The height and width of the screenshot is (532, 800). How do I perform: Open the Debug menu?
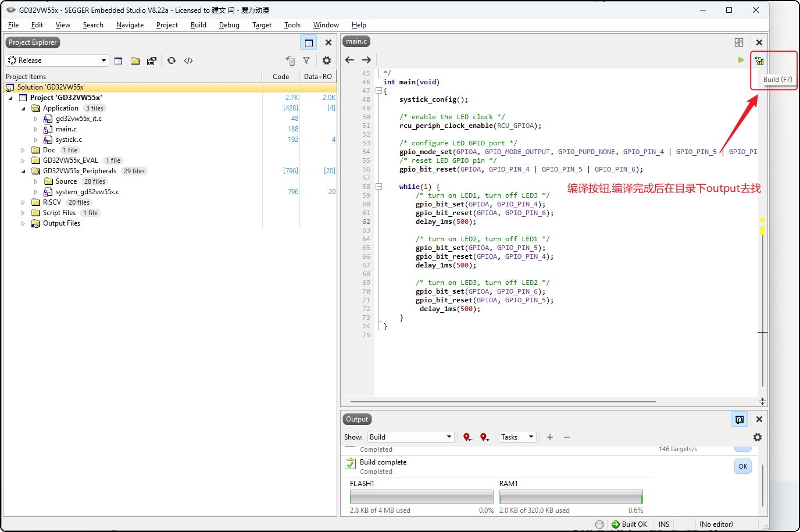[229, 25]
